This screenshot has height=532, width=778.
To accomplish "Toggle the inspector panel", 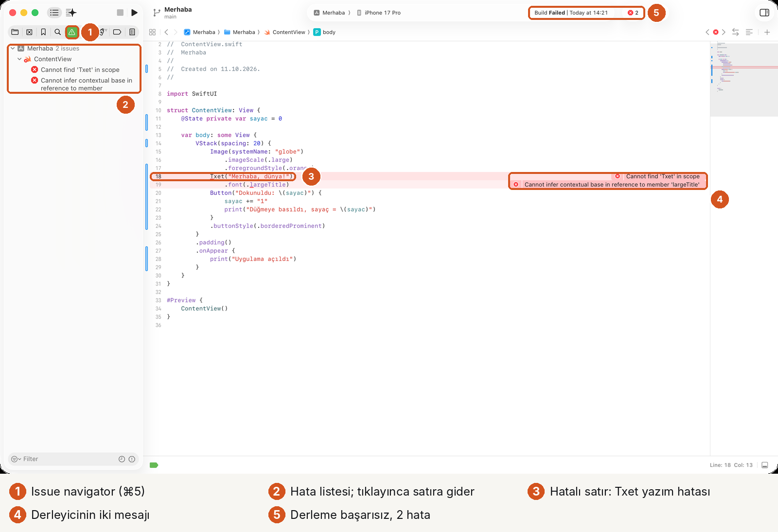I will tap(764, 13).
